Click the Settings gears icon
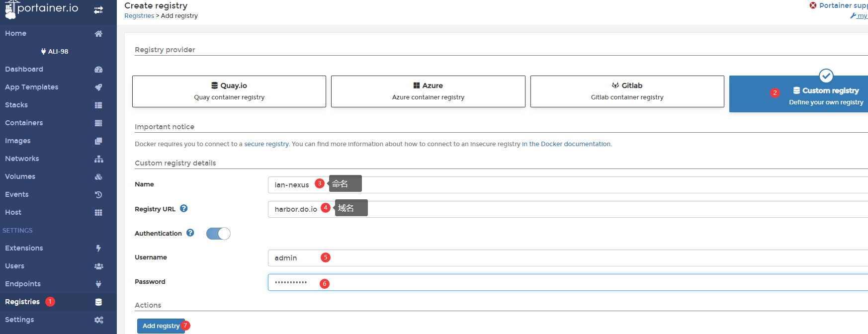The image size is (868, 334). pyautogui.click(x=98, y=320)
